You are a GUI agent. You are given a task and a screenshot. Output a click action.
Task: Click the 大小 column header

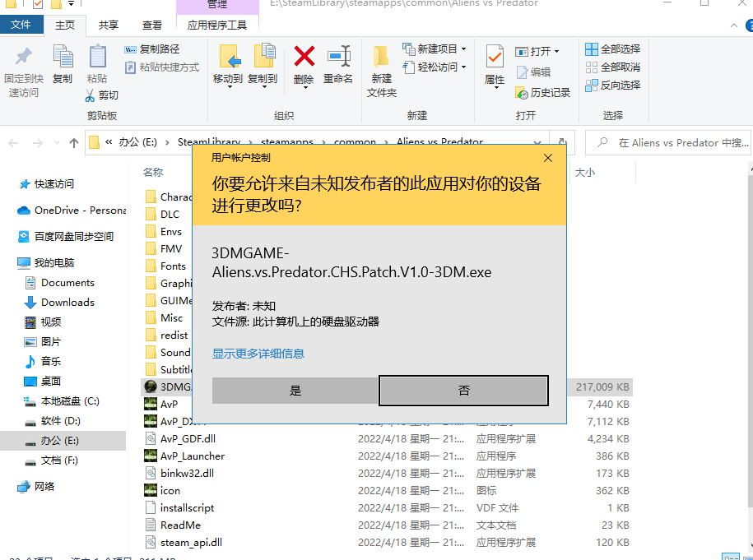[585, 172]
